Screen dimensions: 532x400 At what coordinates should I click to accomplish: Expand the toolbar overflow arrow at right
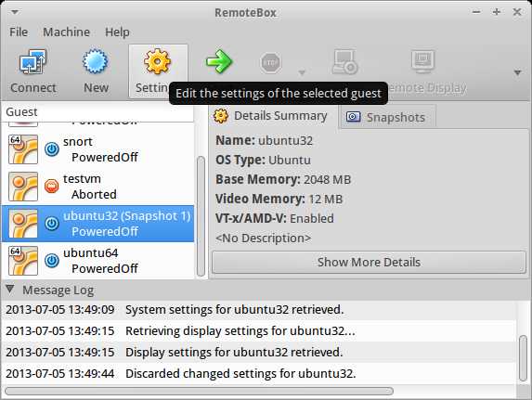tap(517, 72)
